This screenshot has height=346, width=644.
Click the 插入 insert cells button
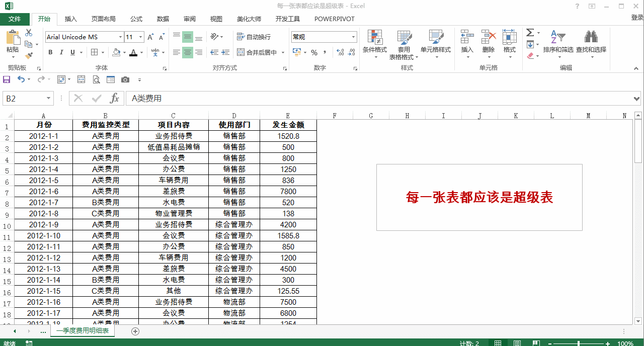pyautogui.click(x=467, y=43)
